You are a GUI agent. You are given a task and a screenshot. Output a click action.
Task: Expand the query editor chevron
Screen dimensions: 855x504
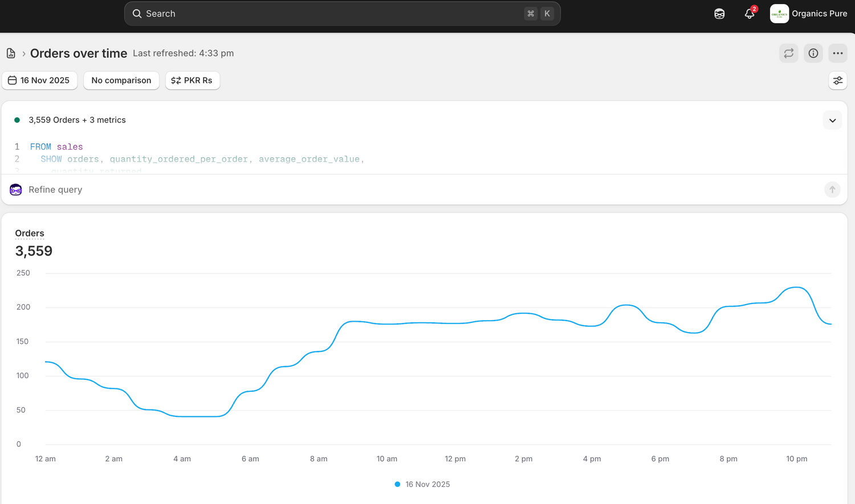(832, 121)
